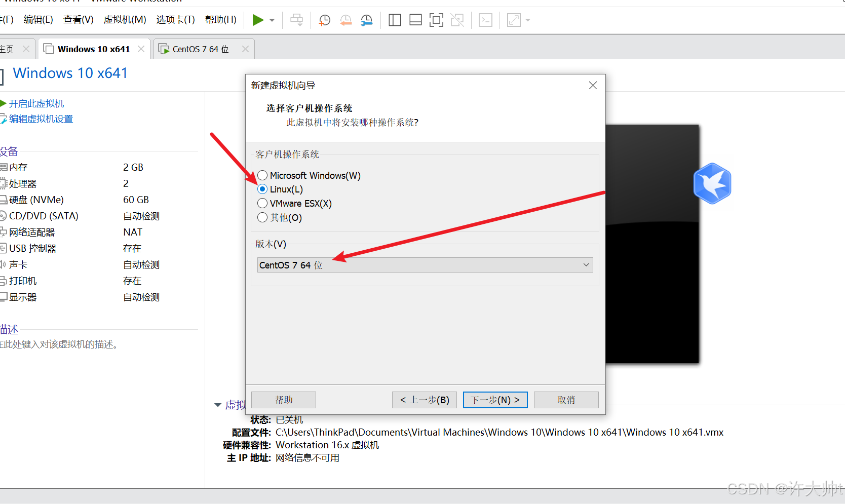
Task: Select the 处理器 device row
Action: 99,183
